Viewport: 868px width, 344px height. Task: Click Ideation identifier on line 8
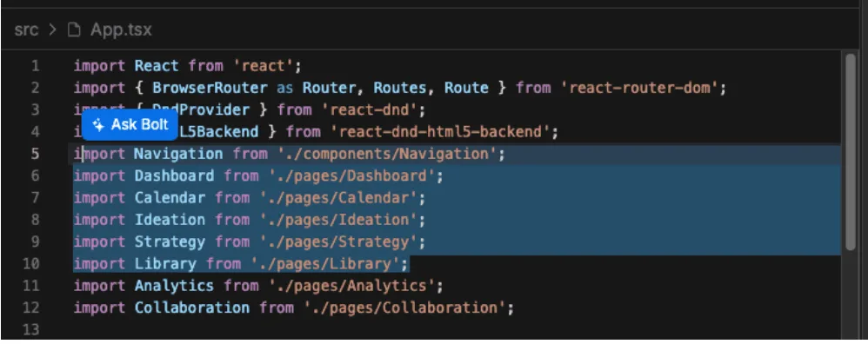pyautogui.click(x=170, y=220)
